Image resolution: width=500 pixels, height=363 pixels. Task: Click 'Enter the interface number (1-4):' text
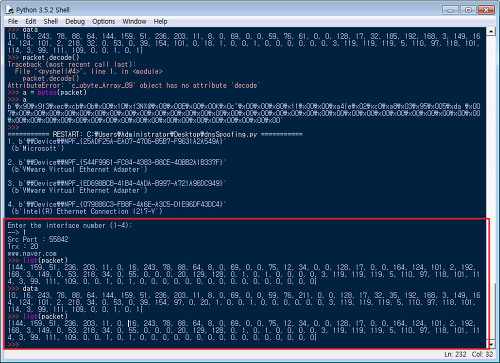(70, 225)
